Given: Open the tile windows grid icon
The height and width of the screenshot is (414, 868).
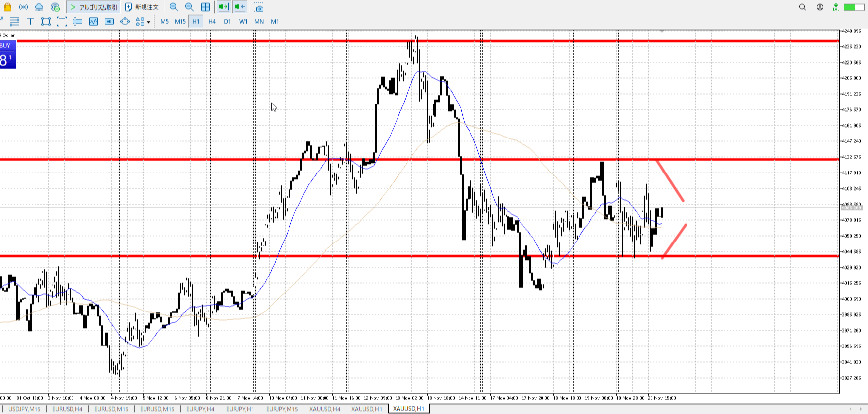Looking at the screenshot, I should point(205,7).
